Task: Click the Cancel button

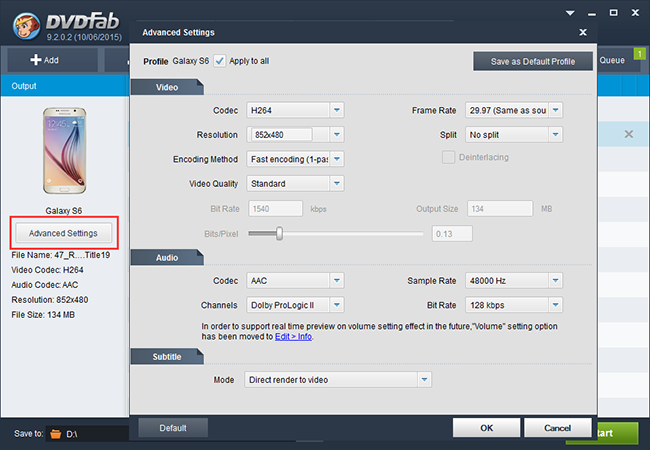Action: (558, 428)
